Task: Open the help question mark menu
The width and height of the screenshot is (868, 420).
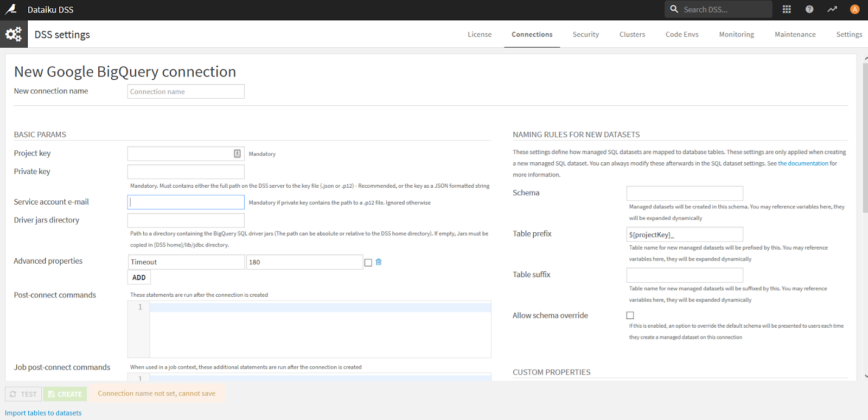Action: pyautogui.click(x=809, y=9)
